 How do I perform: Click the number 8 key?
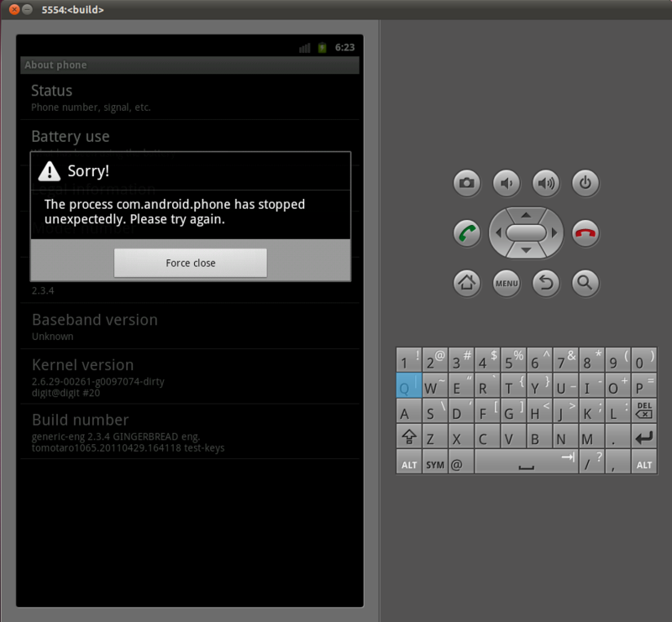pos(592,360)
